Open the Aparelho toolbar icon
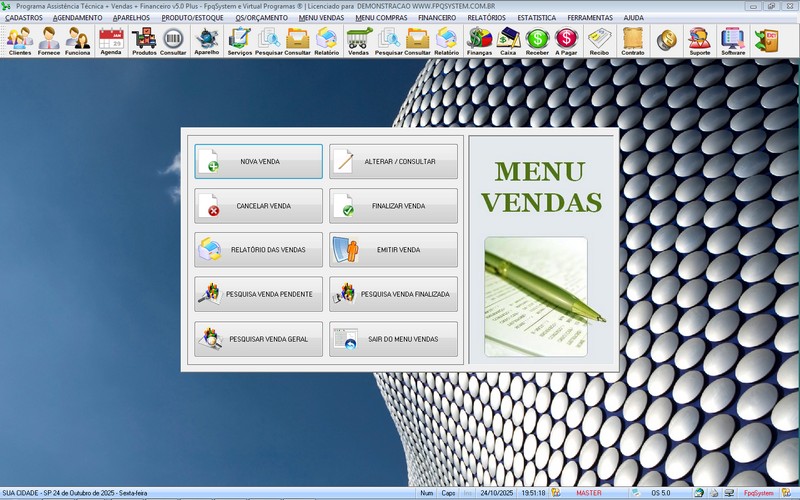 tap(207, 41)
